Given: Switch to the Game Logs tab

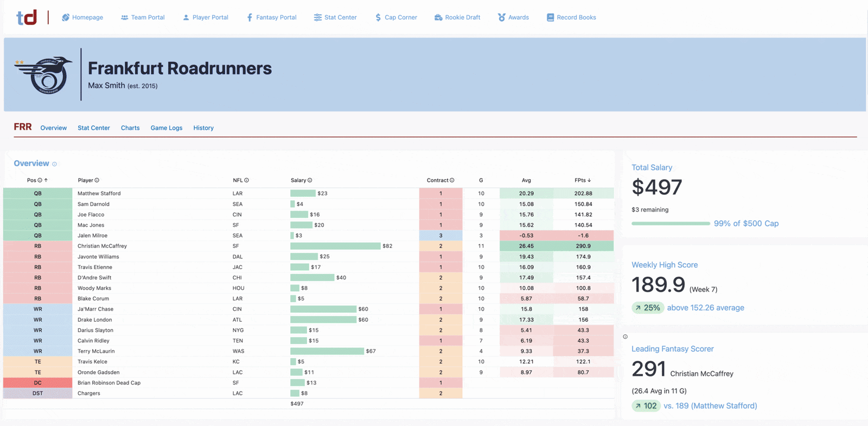Looking at the screenshot, I should point(167,128).
